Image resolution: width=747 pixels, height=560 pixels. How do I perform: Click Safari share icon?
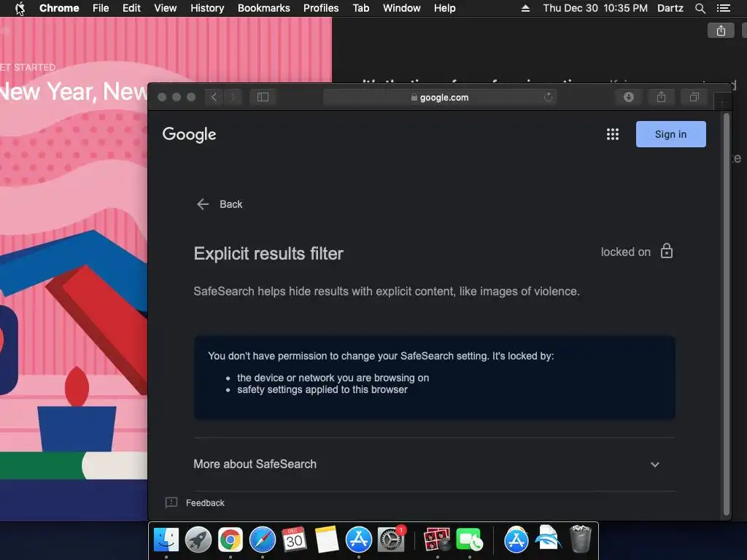pyautogui.click(x=661, y=97)
